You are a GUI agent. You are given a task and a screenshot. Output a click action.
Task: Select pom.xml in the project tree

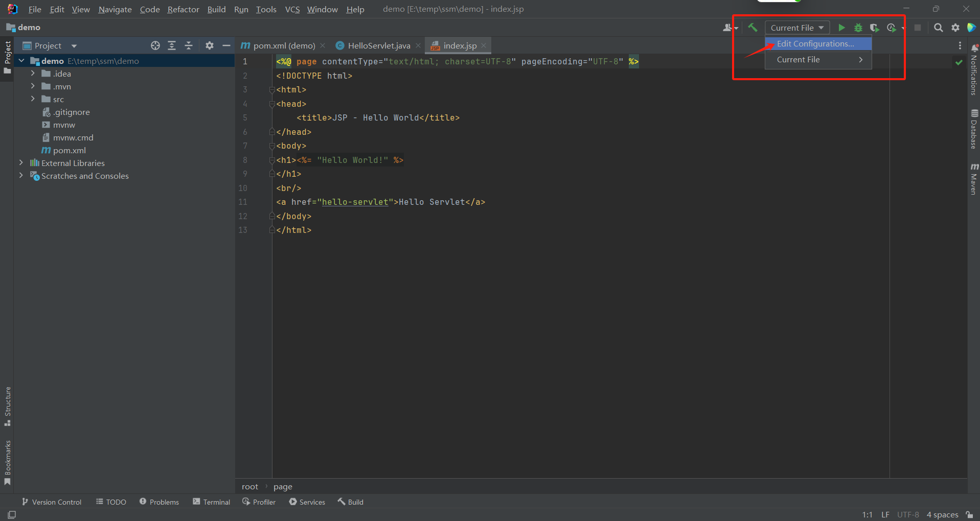tap(69, 150)
